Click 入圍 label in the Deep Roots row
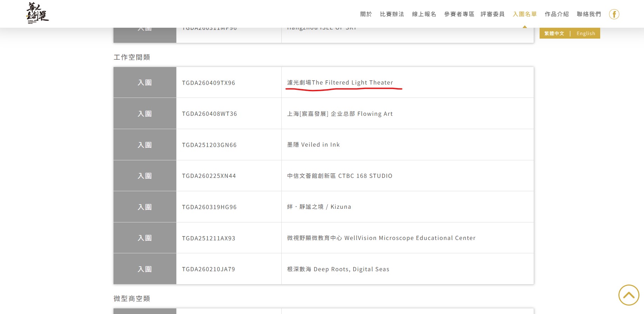Screen dimensions: 644x314 145,269
